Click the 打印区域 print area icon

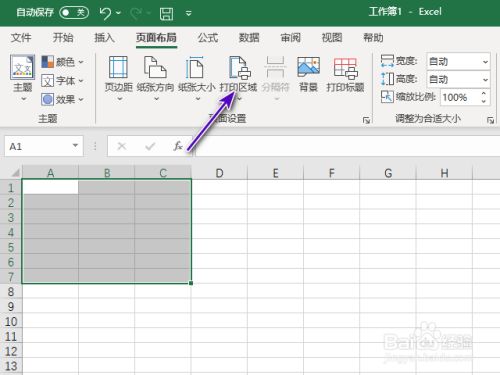(x=239, y=68)
